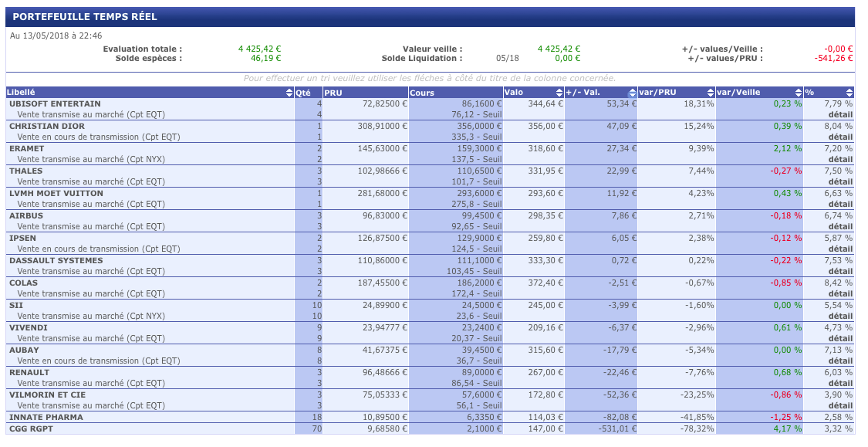Screen dimensions: 868x447
Task: Click the var/Veille column header text
Action: (738, 93)
